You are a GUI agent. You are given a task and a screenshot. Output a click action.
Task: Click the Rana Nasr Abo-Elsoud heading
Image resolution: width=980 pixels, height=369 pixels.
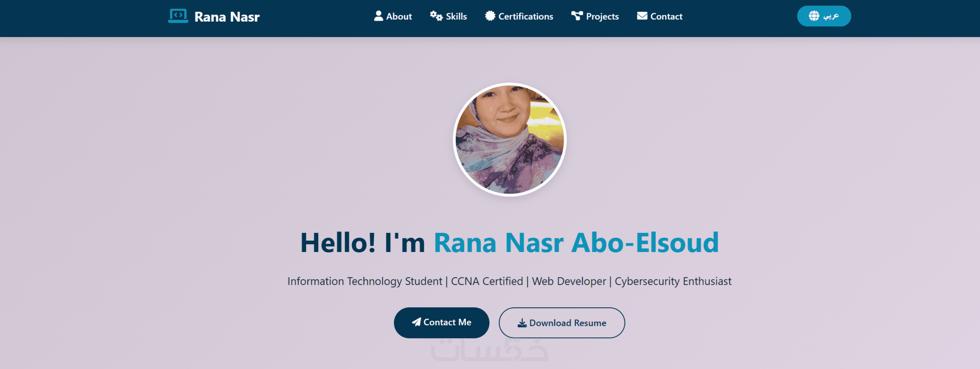(x=576, y=243)
